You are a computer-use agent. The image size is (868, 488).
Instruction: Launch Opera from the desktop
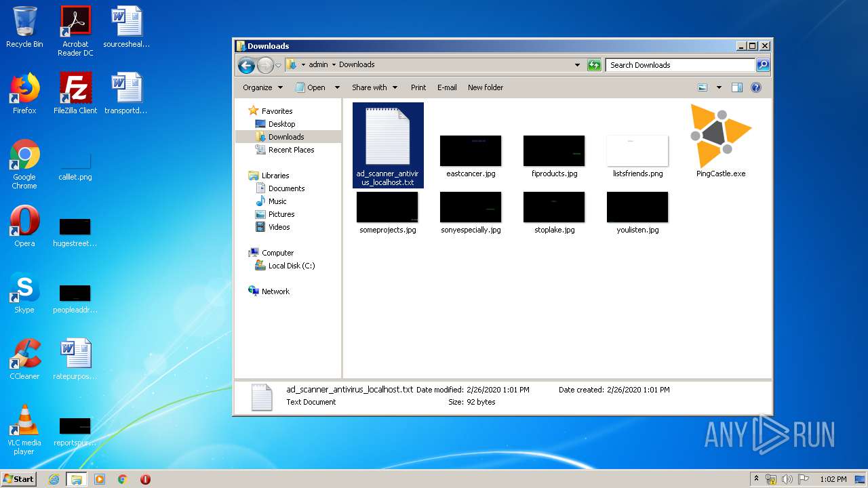coord(24,226)
